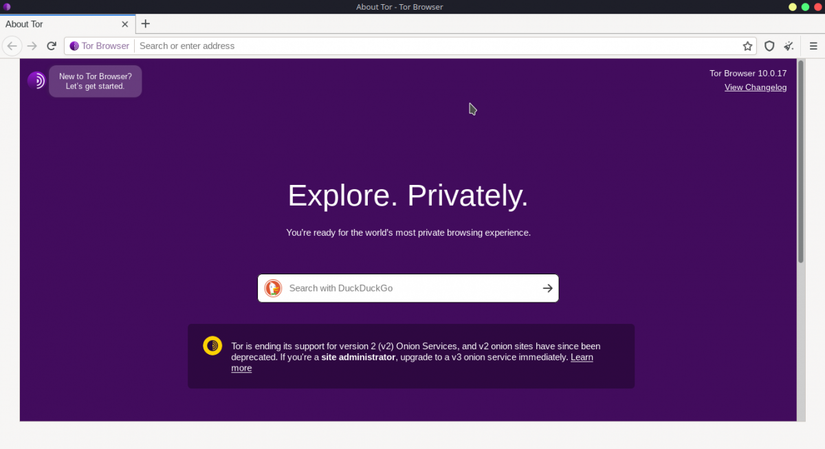825x449 pixels.
Task: Click the Tor Browser identity label
Action: point(99,46)
